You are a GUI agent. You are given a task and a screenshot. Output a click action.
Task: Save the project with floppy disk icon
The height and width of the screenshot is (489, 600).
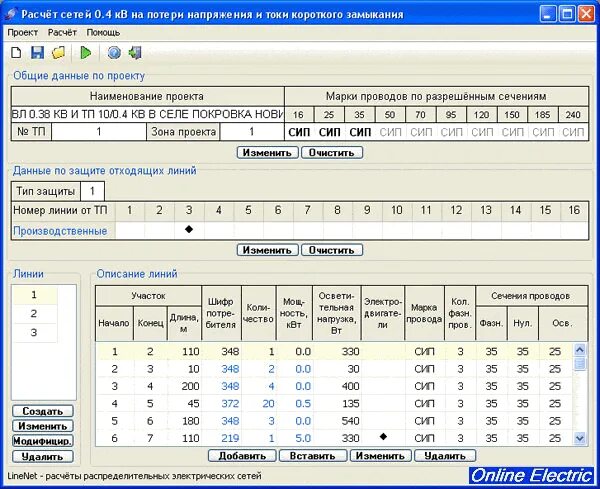pos(38,52)
